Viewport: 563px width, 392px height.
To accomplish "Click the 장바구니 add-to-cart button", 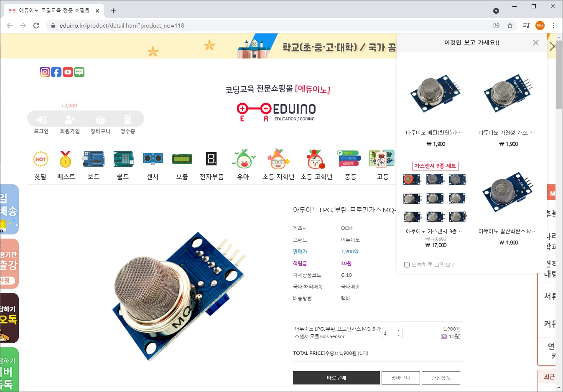I will [400, 378].
